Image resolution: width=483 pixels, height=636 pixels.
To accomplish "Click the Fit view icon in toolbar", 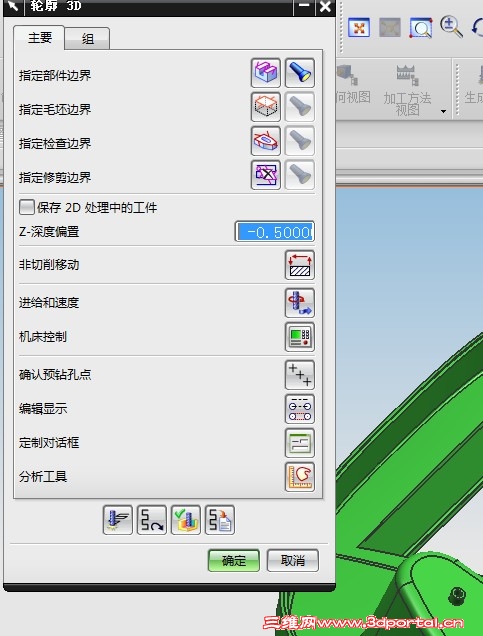I will pos(359,28).
